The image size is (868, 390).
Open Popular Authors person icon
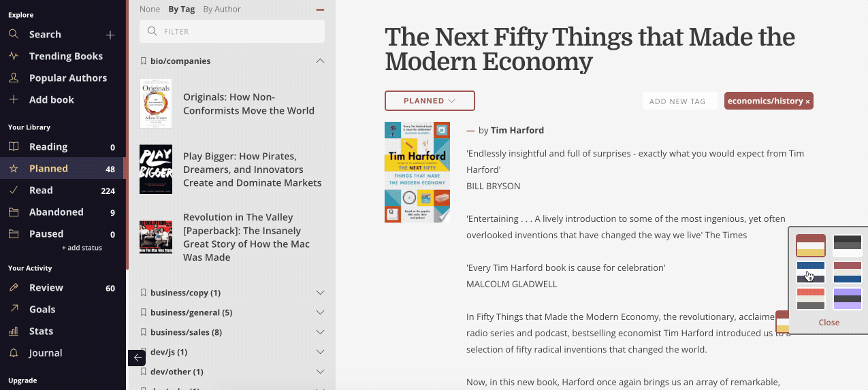click(x=14, y=78)
